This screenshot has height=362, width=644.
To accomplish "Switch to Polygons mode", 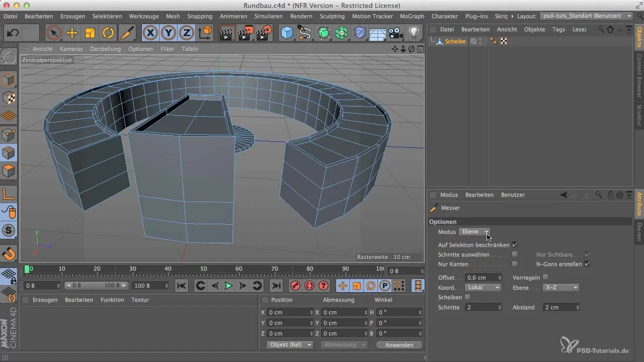I will tap(9, 171).
